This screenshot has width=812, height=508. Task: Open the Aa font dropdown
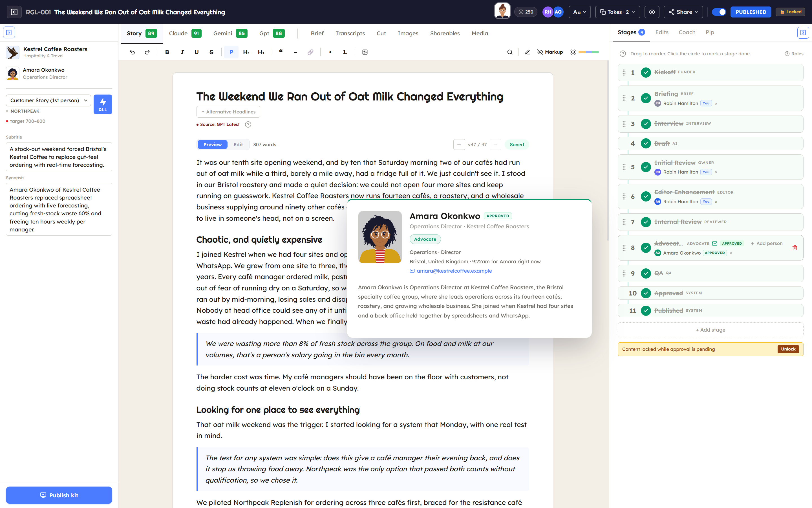pyautogui.click(x=579, y=12)
